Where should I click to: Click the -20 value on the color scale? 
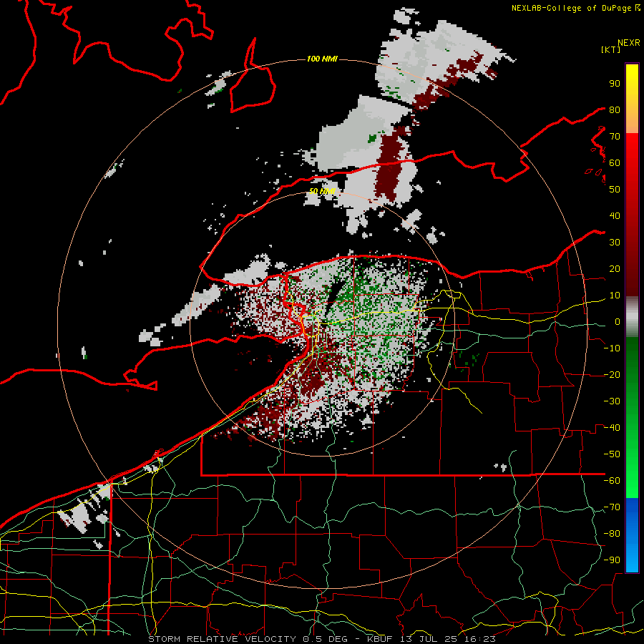click(x=612, y=374)
